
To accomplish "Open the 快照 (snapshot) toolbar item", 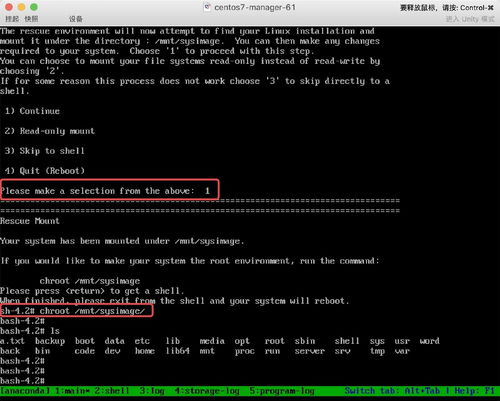I will [x=31, y=19].
